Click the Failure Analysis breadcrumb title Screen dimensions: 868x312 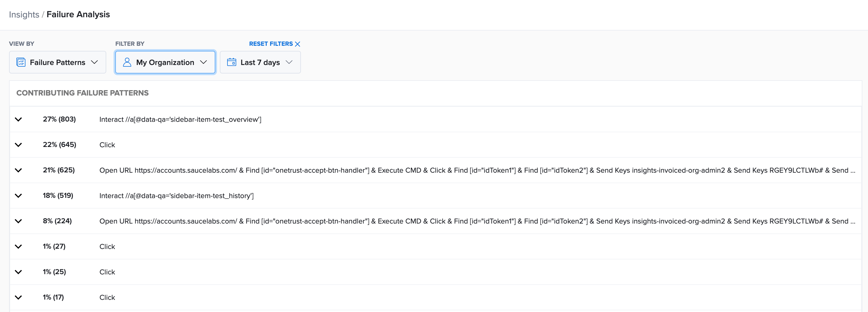(x=78, y=14)
